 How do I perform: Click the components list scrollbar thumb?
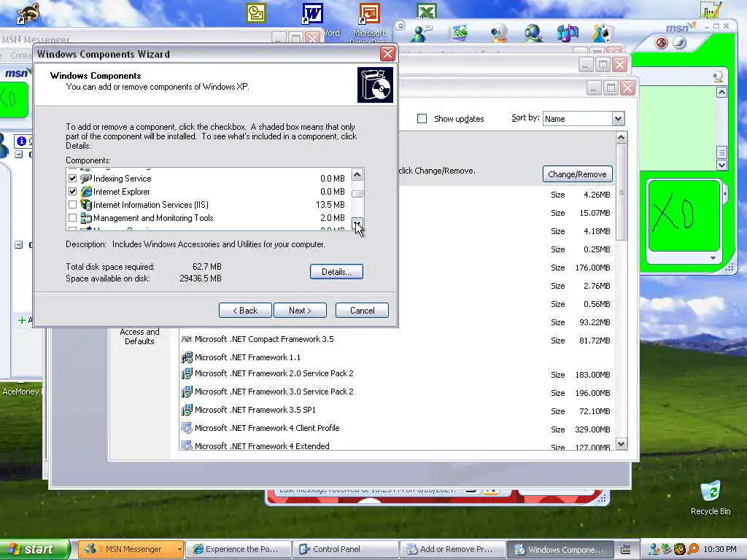tap(357, 194)
